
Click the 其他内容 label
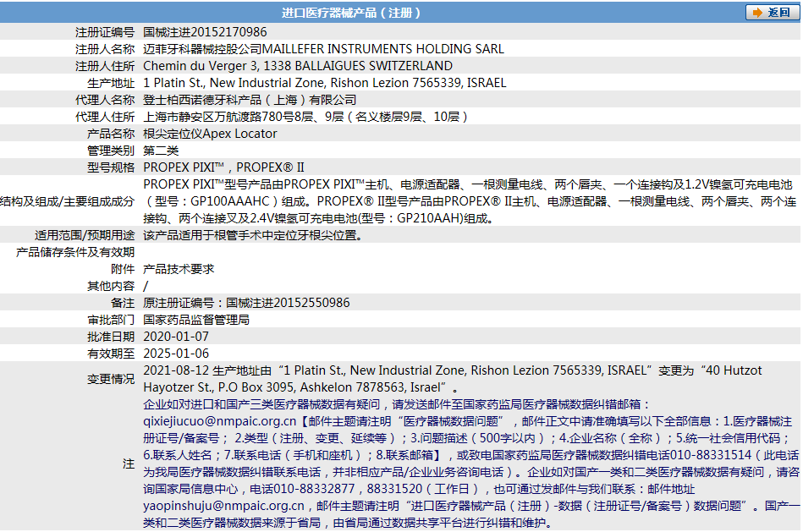111,286
